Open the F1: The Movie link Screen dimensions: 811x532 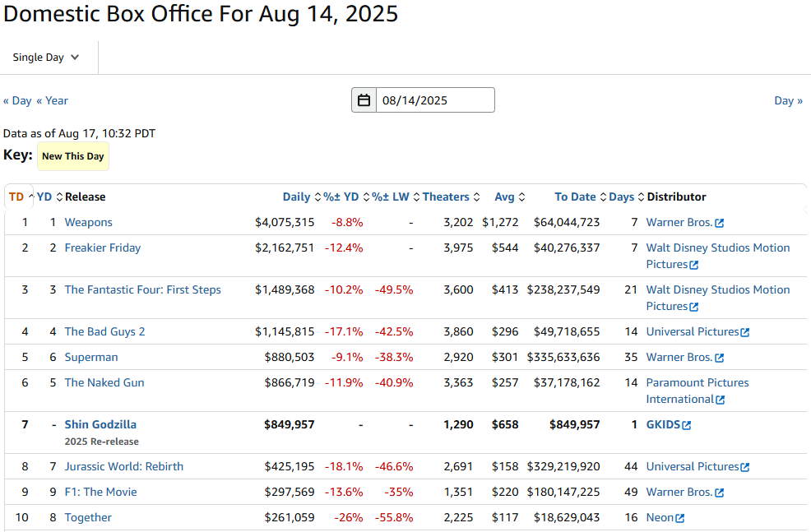(101, 492)
